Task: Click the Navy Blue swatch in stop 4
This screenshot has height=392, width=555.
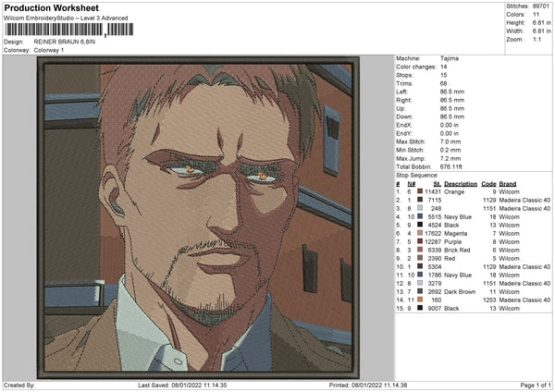Action: [420, 216]
